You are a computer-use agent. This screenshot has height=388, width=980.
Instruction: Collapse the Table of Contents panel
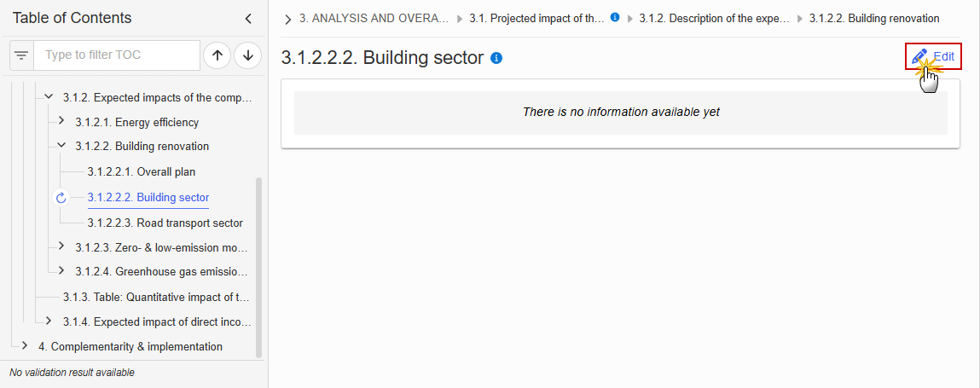(x=248, y=19)
